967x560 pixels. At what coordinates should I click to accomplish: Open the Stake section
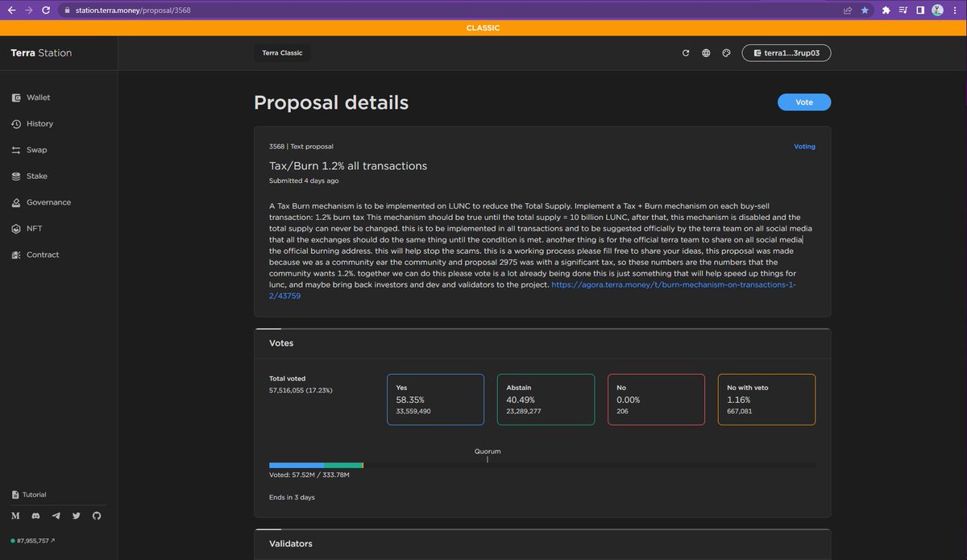(x=30, y=176)
